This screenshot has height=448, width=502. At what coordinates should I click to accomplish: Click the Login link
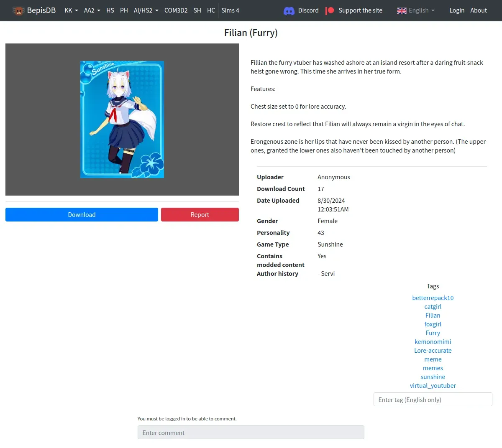coord(457,10)
